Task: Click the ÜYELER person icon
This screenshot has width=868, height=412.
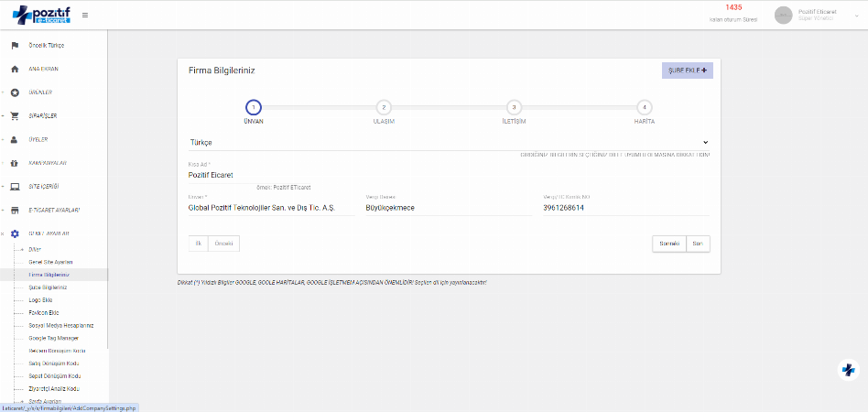Action: tap(15, 140)
